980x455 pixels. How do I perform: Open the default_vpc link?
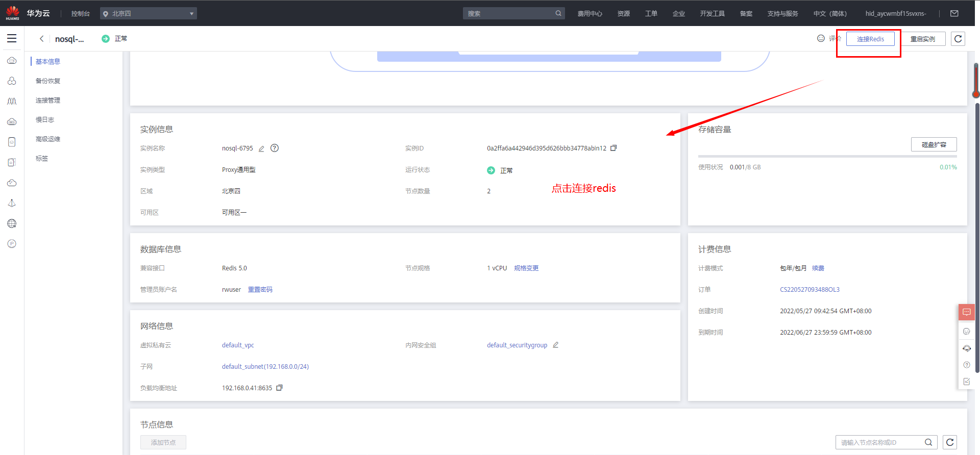(238, 345)
